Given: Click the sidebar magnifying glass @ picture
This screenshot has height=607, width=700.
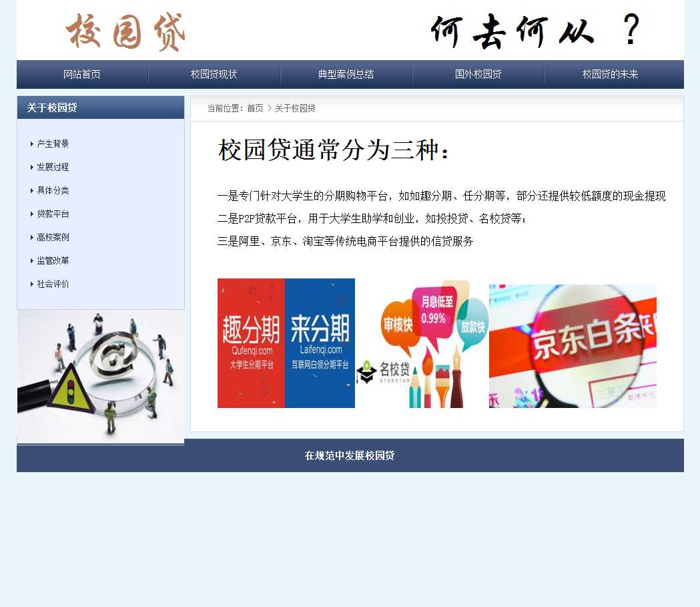Looking at the screenshot, I should pos(101,376).
